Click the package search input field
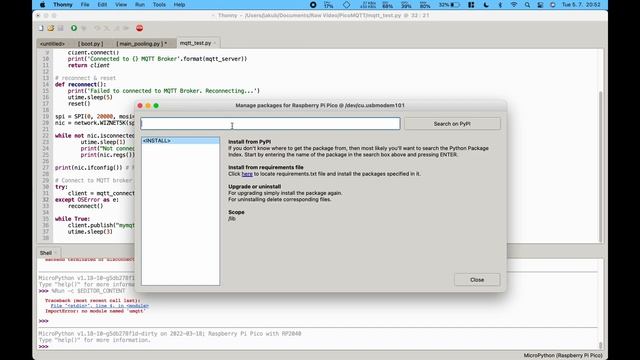This screenshot has height=360, width=640. (270, 124)
